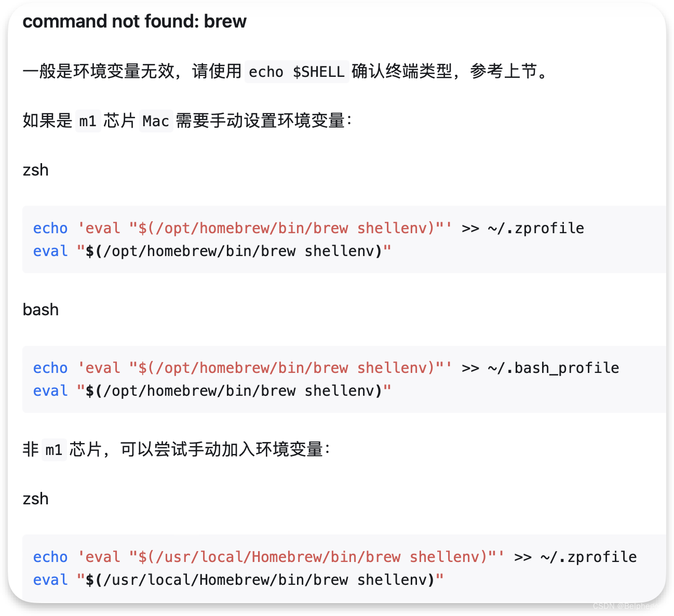Click the first zsh section label
The height and width of the screenshot is (616, 674).
35,170
